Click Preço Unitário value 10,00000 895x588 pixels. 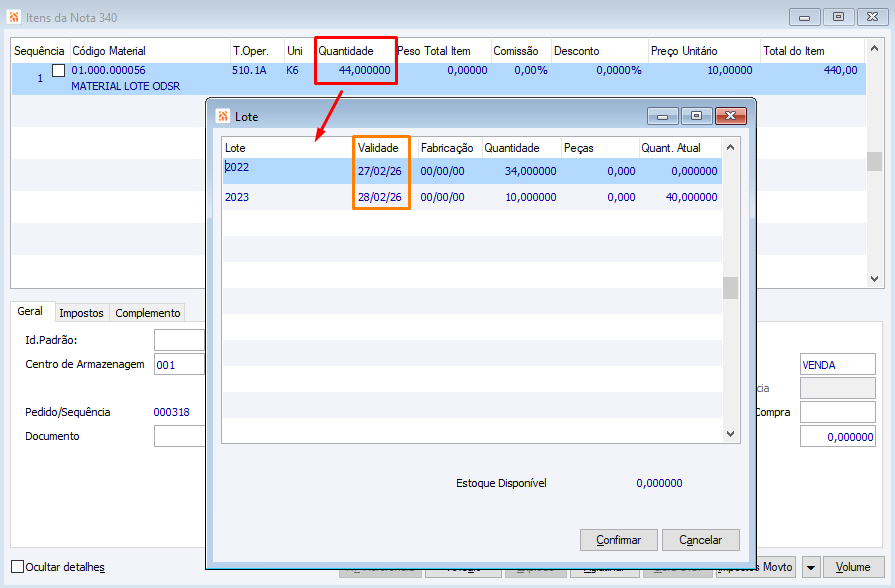click(x=729, y=70)
